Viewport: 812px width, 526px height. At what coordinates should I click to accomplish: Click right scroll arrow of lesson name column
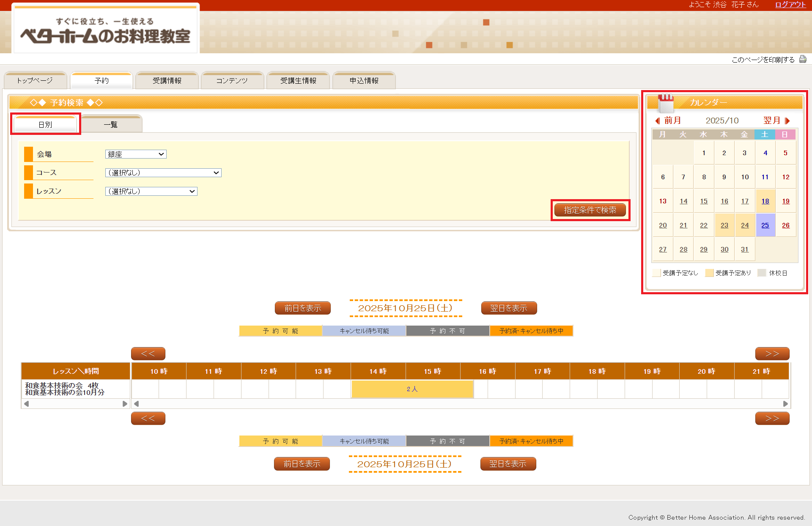(x=125, y=404)
